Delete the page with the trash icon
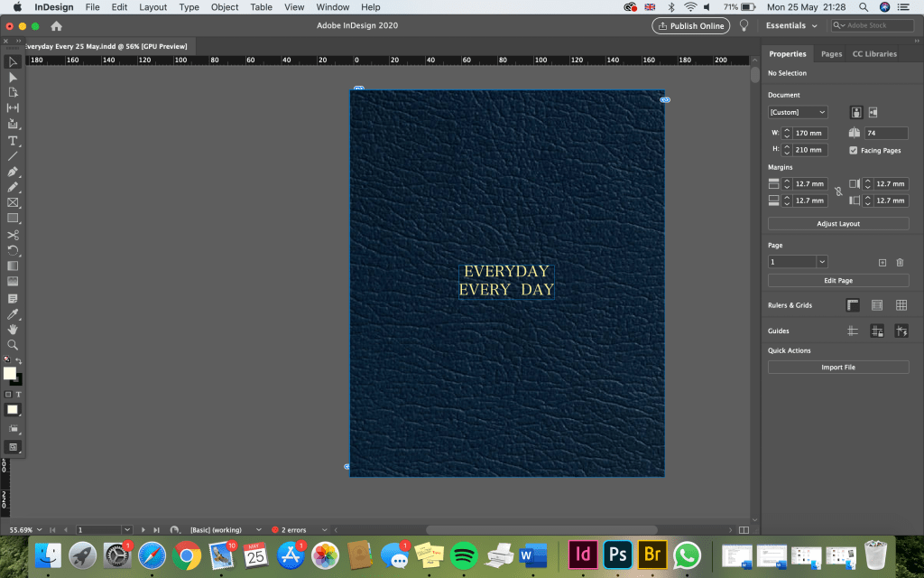This screenshot has width=924, height=578. click(x=900, y=262)
